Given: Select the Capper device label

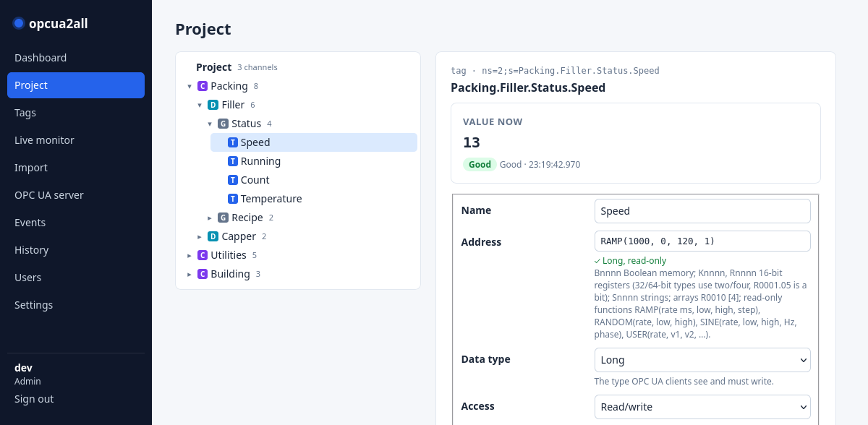Looking at the screenshot, I should (x=239, y=236).
